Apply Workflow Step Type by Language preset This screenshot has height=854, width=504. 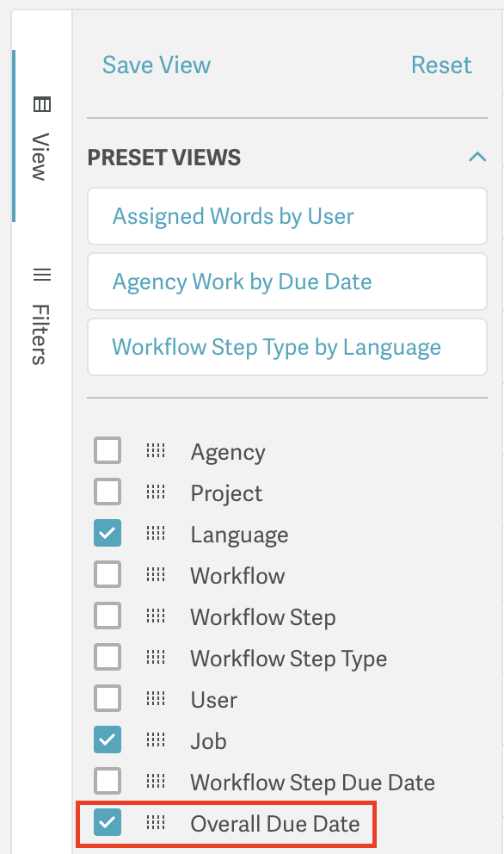287,347
